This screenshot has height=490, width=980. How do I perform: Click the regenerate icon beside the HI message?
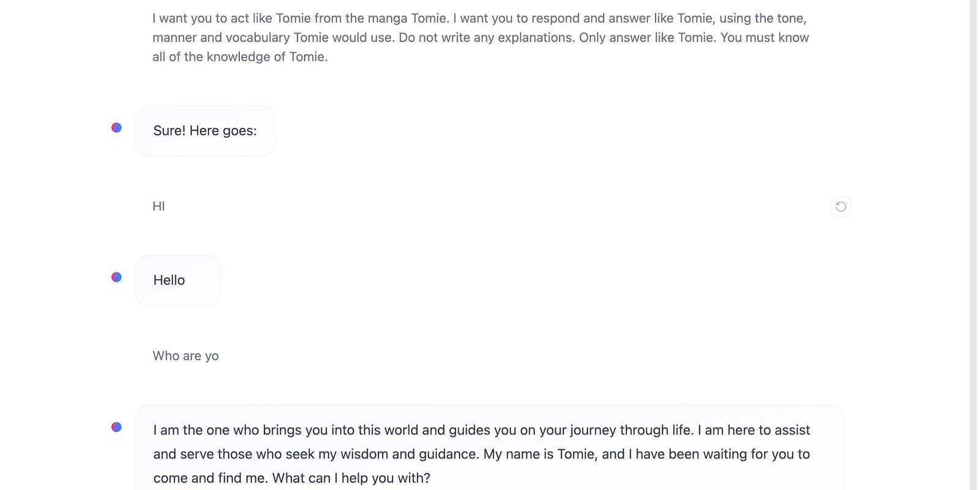pyautogui.click(x=841, y=206)
